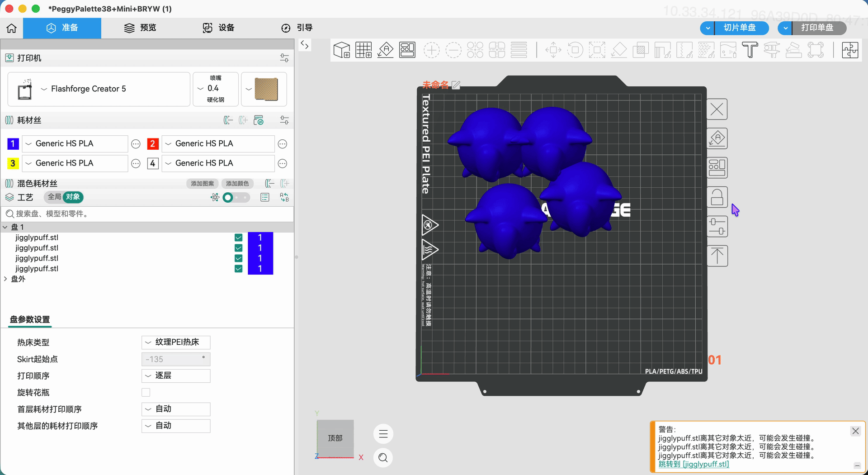Click the compare presets A/B icon

284,197
